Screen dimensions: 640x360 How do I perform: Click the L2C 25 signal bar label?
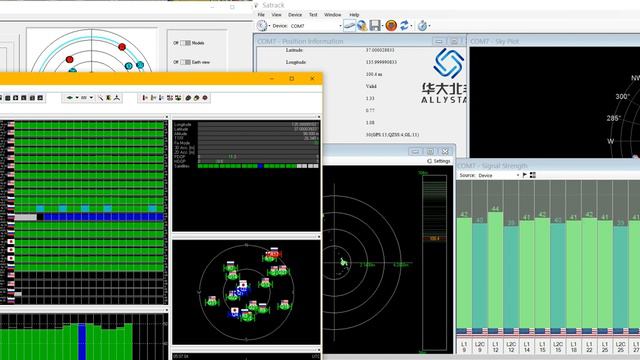(620, 347)
